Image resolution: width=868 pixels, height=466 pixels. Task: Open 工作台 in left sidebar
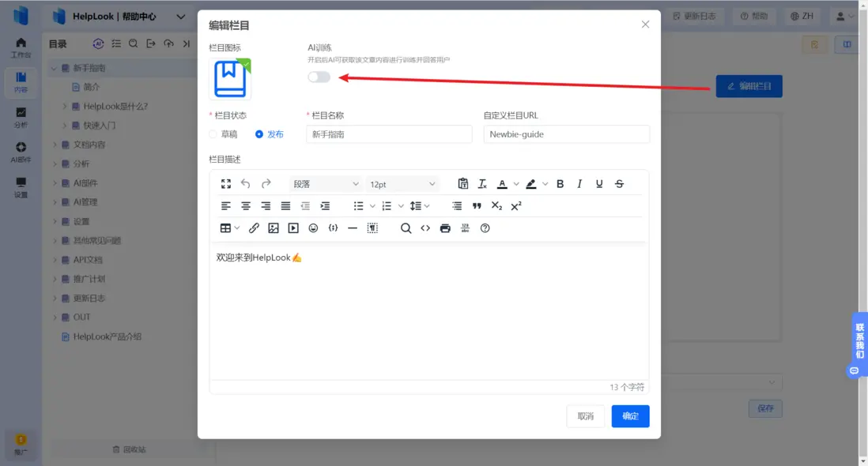(21, 47)
